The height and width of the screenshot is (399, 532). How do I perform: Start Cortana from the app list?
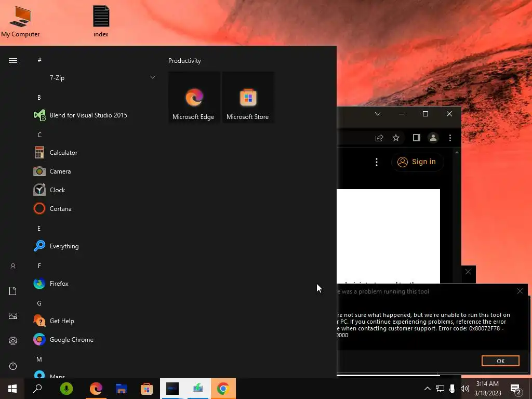pyautogui.click(x=95, y=209)
